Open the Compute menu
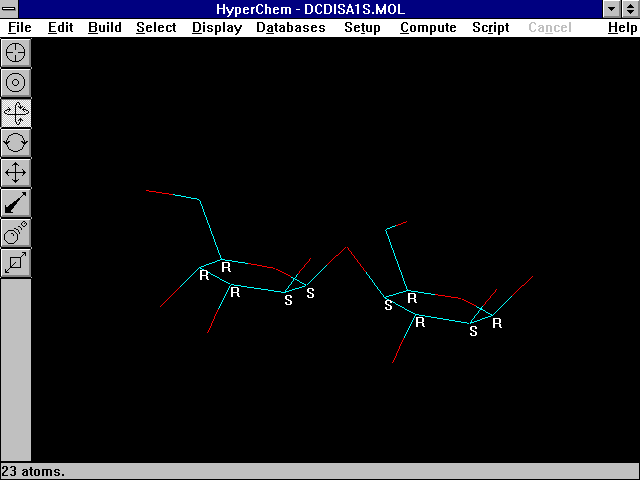The height and width of the screenshot is (480, 640). [x=428, y=27]
